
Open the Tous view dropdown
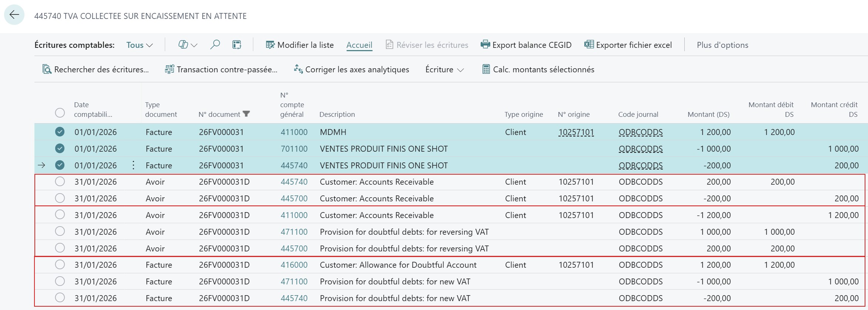coord(139,45)
